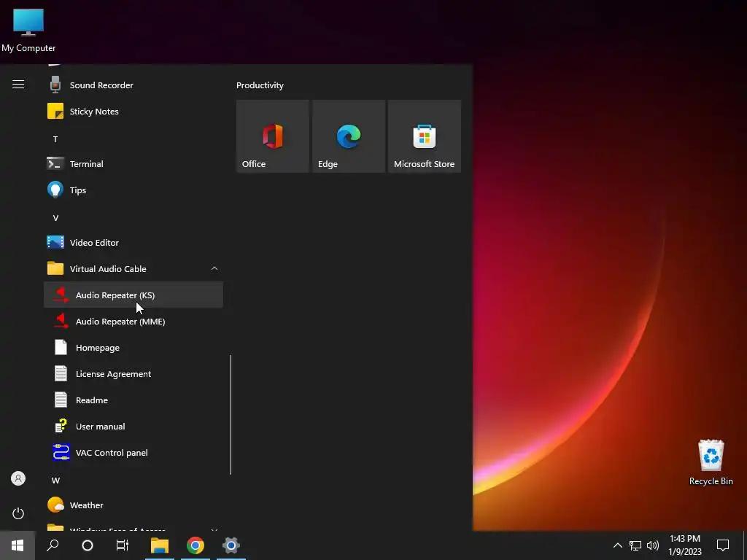
Task: Open the Office tile
Action: tap(273, 136)
